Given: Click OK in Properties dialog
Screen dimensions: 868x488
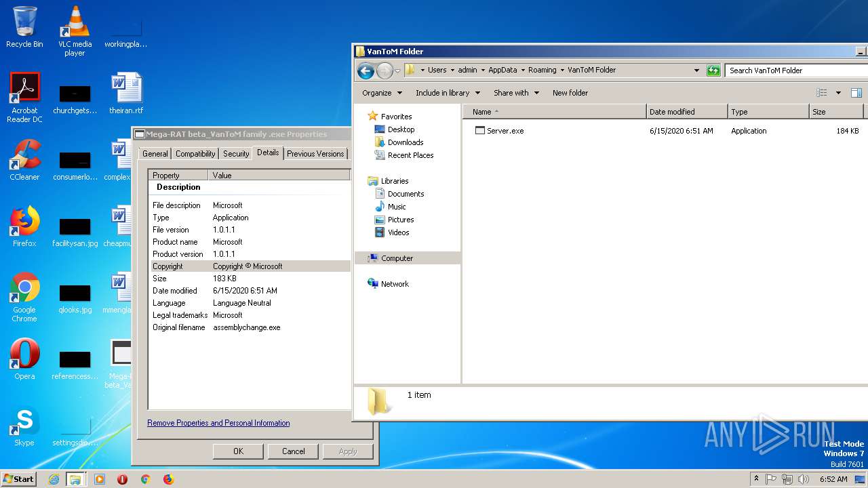Looking at the screenshot, I should tap(238, 451).
